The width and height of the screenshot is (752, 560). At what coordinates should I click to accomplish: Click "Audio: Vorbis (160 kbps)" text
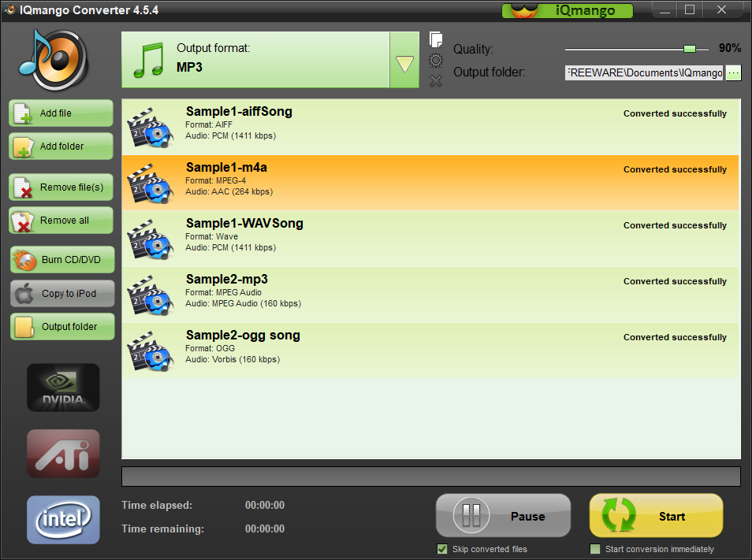click(233, 360)
